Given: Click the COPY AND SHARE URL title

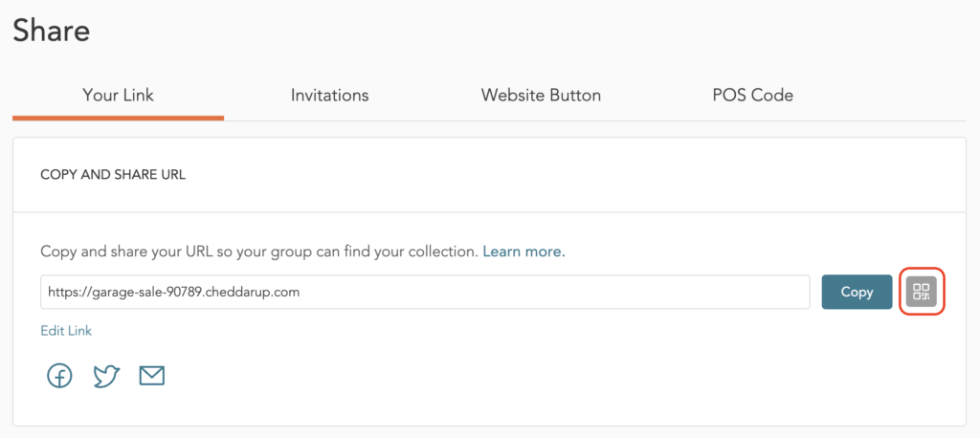Looking at the screenshot, I should pyautogui.click(x=113, y=175).
